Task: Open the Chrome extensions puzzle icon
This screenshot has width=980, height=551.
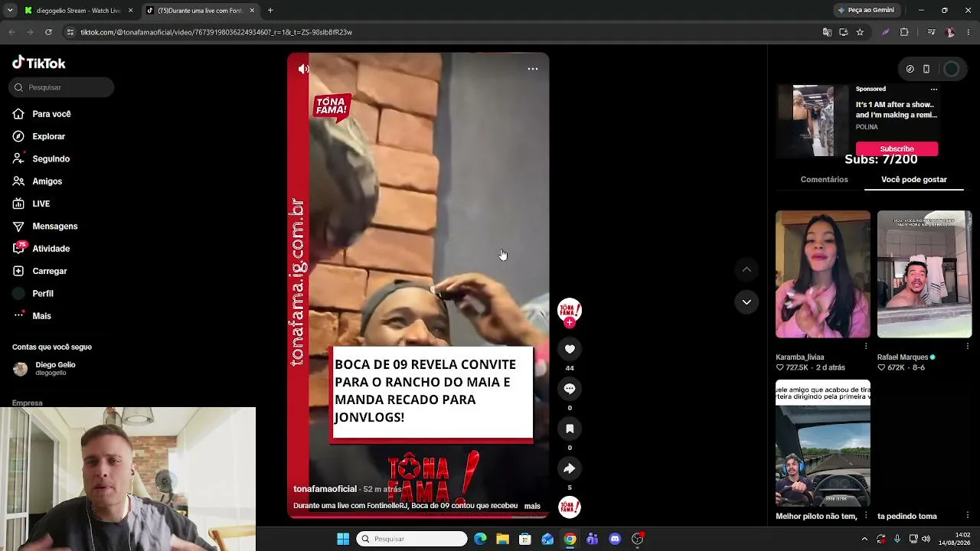Action: (x=904, y=32)
